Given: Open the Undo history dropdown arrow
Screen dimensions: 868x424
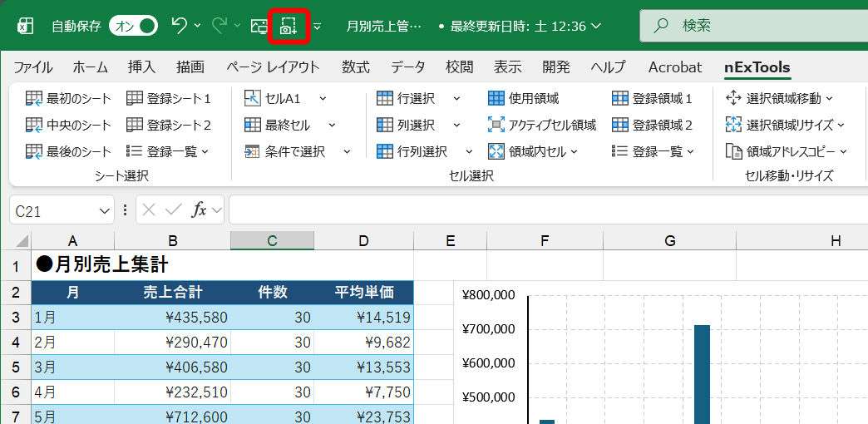Looking at the screenshot, I should [x=198, y=26].
